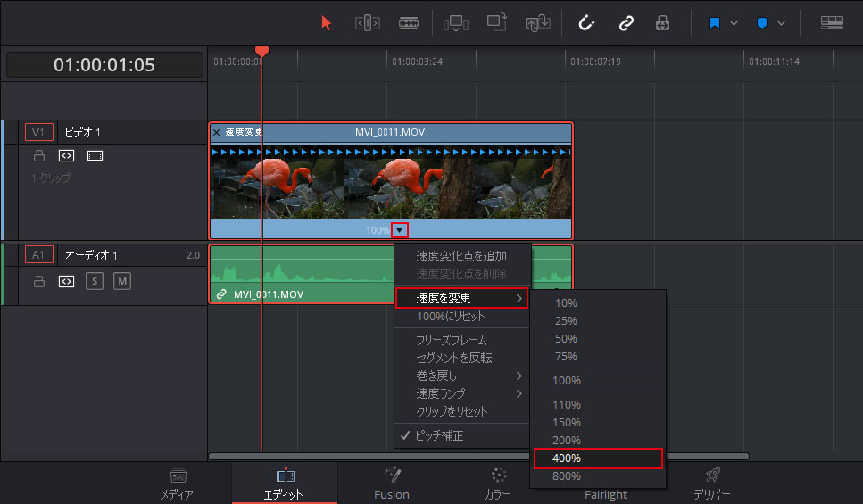Expand the 速度ランプ submenu

(x=461, y=393)
